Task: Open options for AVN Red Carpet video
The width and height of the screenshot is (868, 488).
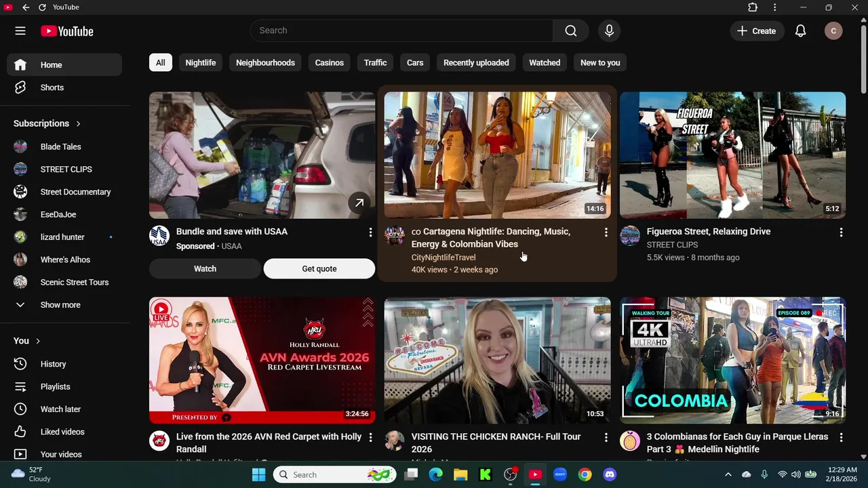Action: tap(370, 438)
